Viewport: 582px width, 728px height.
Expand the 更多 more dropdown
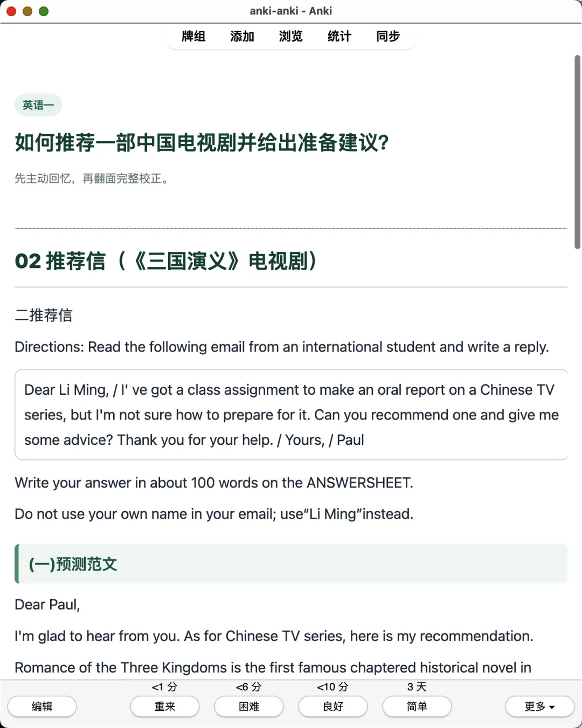pyautogui.click(x=540, y=706)
